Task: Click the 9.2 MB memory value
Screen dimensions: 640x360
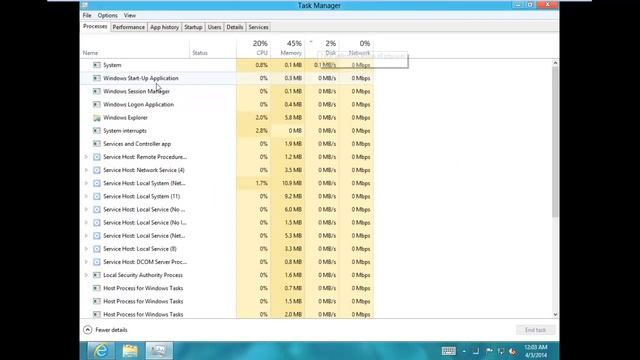Action: (x=293, y=196)
